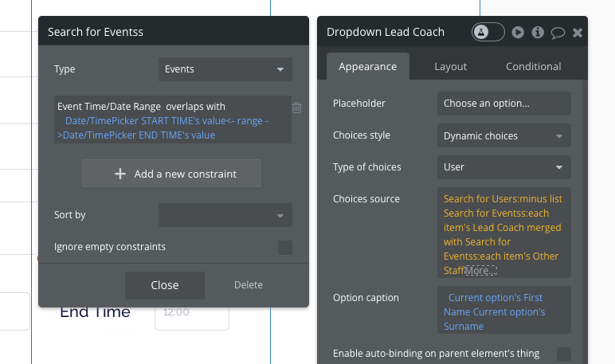
Task: Click Delete in the Search for Eventss popup
Action: (x=249, y=285)
